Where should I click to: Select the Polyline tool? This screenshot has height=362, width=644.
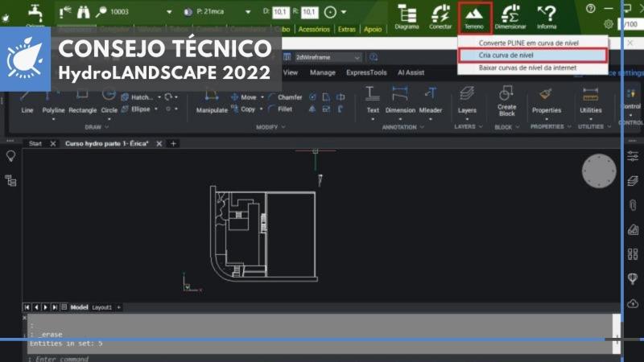(53, 102)
